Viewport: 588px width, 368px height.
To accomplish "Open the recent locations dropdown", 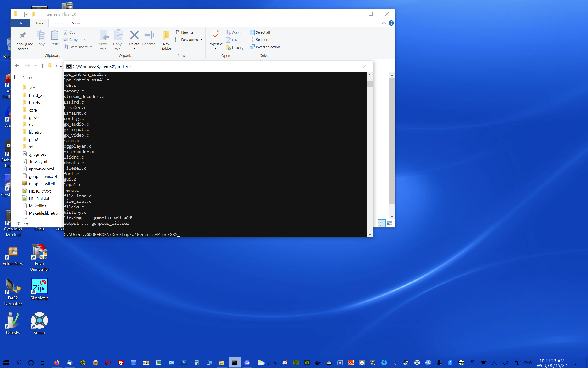I will 35,66.
